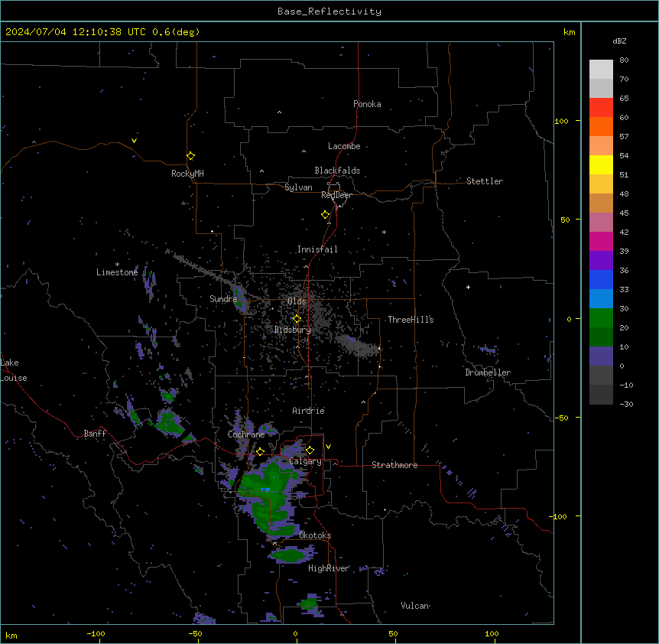659x644 pixels.
Task: Click the white plus marker north of Drumheller
Action: (x=468, y=287)
